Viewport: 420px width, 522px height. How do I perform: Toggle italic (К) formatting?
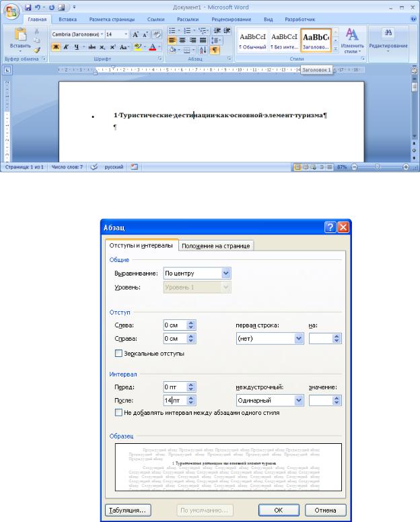click(66, 47)
